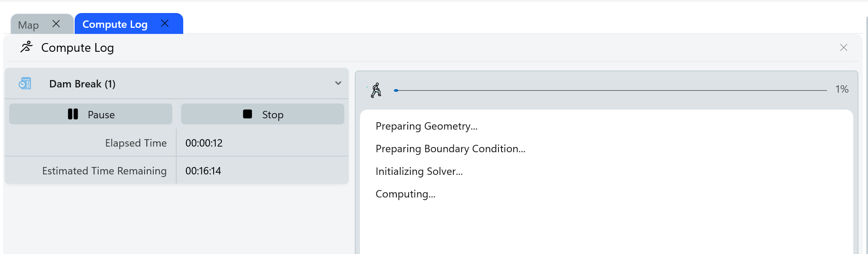Image resolution: width=868 pixels, height=254 pixels.
Task: Click the 1% progress percentage label
Action: pyautogui.click(x=842, y=89)
